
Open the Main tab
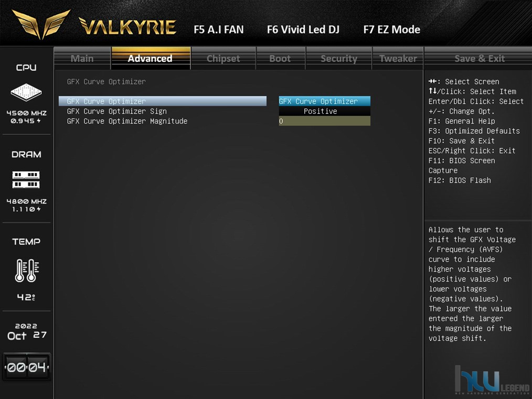coord(82,58)
